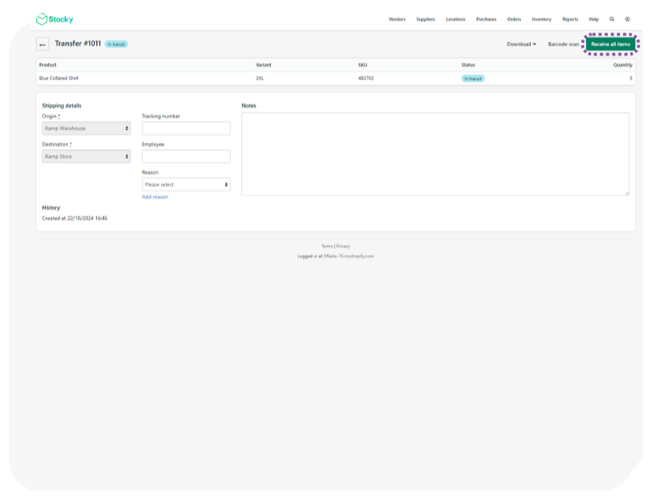Click into the Notes text area
670x502 pixels.
[x=435, y=153]
